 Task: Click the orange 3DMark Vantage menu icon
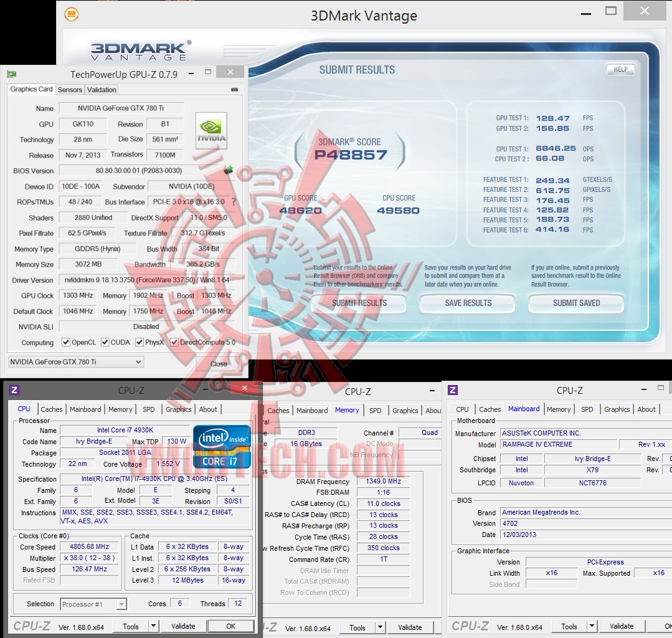(72, 14)
